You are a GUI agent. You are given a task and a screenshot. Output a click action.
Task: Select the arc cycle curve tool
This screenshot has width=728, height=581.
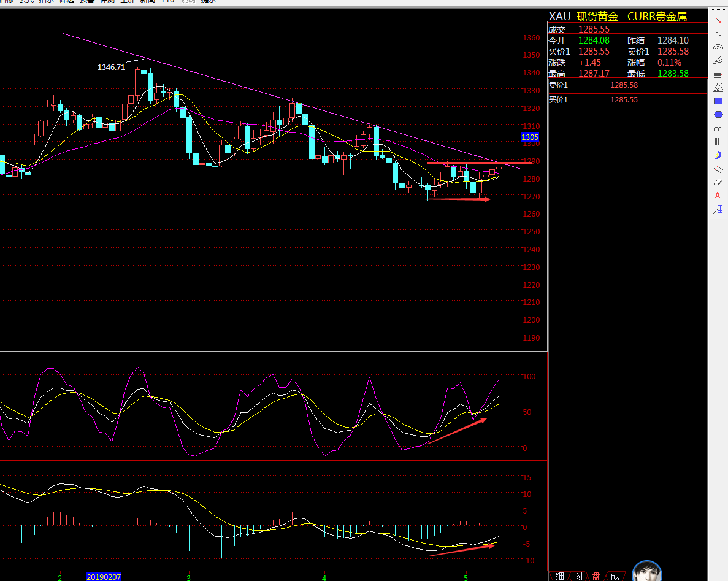pos(718,128)
